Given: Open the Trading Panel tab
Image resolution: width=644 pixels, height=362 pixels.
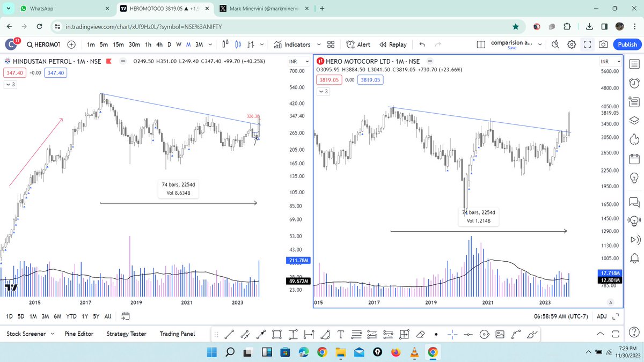Looking at the screenshot, I should point(177,334).
